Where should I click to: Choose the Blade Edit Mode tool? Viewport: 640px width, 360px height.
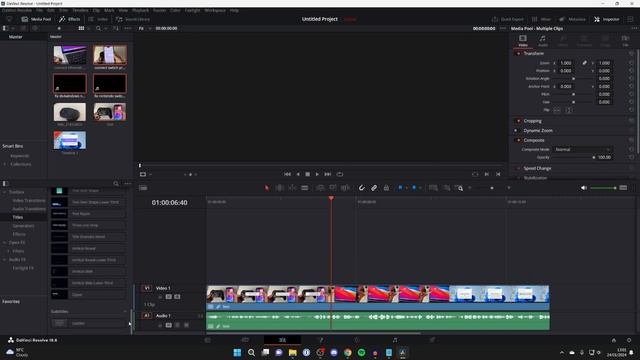click(304, 188)
